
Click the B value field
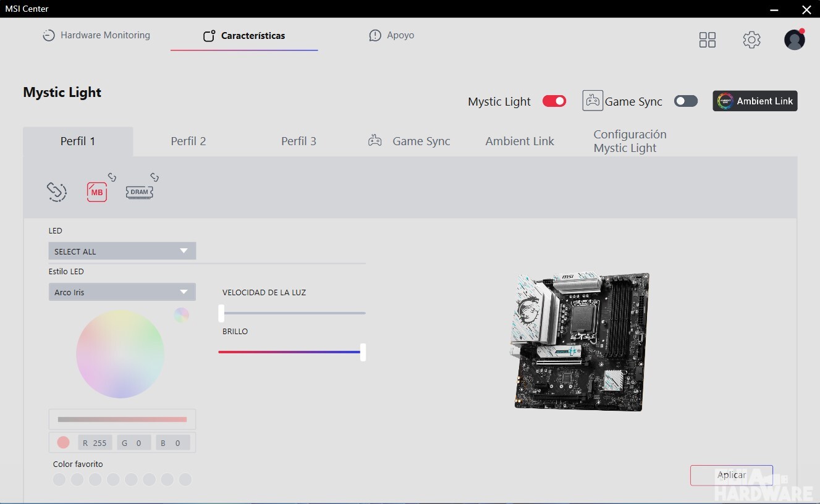pyautogui.click(x=173, y=443)
